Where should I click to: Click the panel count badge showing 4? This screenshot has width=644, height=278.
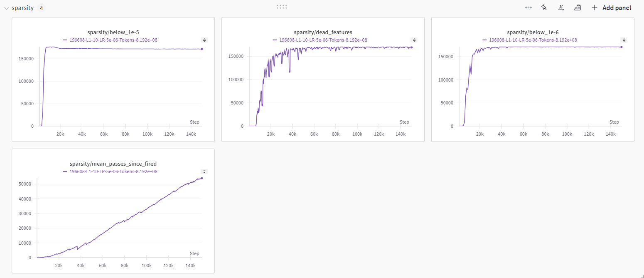coord(41,8)
